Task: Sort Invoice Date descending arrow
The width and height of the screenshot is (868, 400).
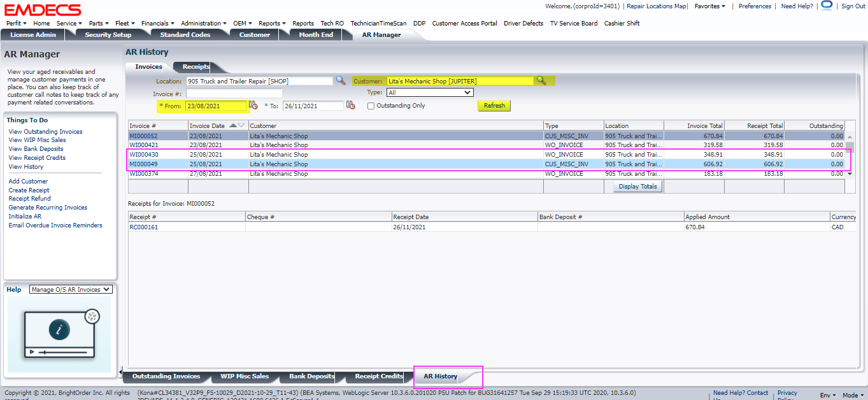Action: tap(241, 125)
